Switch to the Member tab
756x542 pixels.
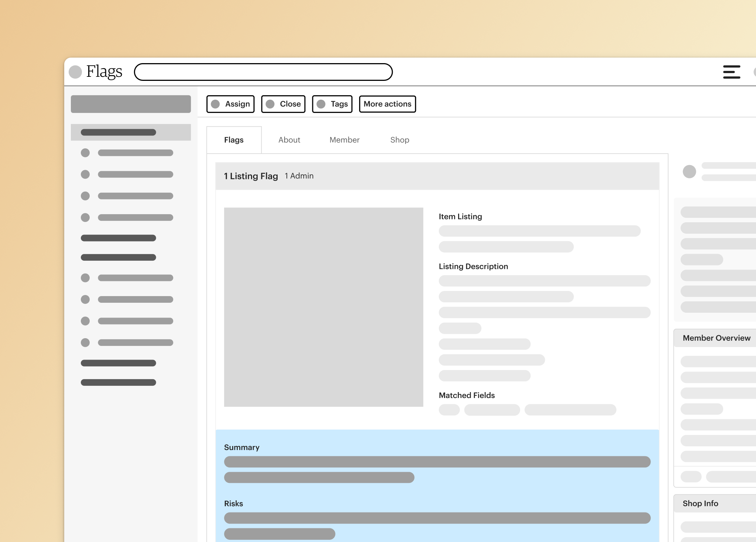(344, 140)
